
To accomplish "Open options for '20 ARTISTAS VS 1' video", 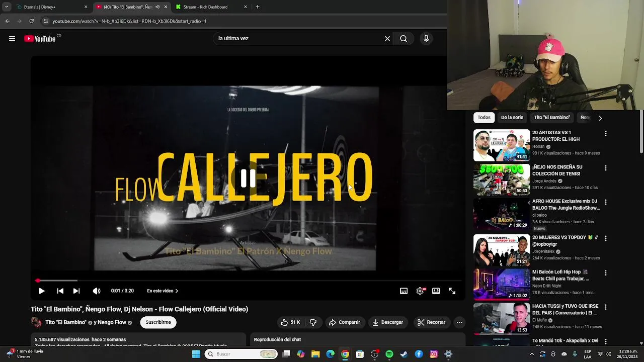I will click(x=606, y=134).
